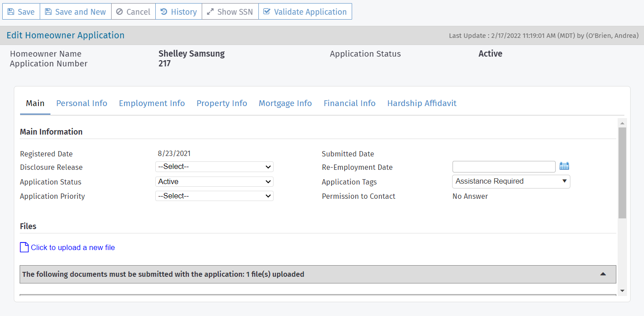The height and width of the screenshot is (316, 644).
Task: Switch to Personal Info tab
Action: [x=82, y=103]
